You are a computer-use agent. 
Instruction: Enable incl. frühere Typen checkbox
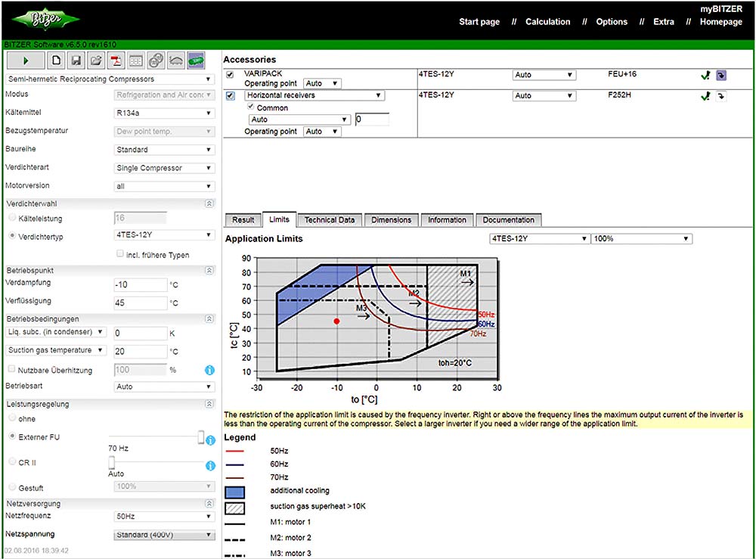point(120,253)
